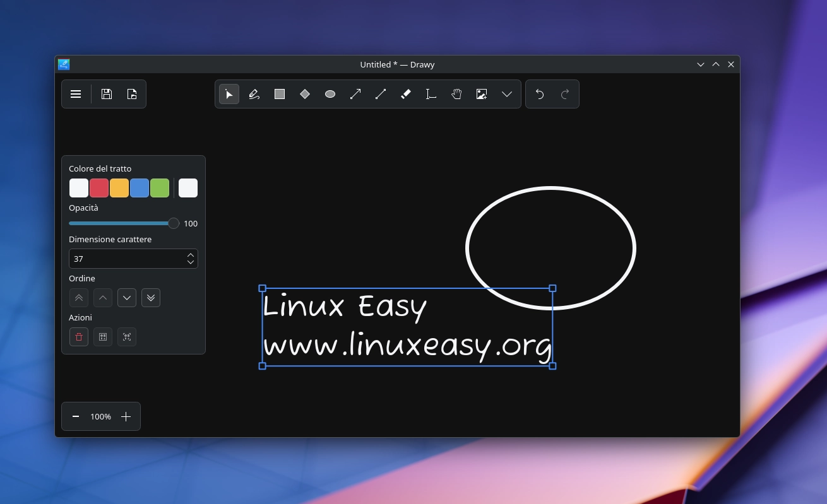Image resolution: width=827 pixels, height=504 pixels.
Task: Select the ellipse shape tool
Action: [330, 94]
